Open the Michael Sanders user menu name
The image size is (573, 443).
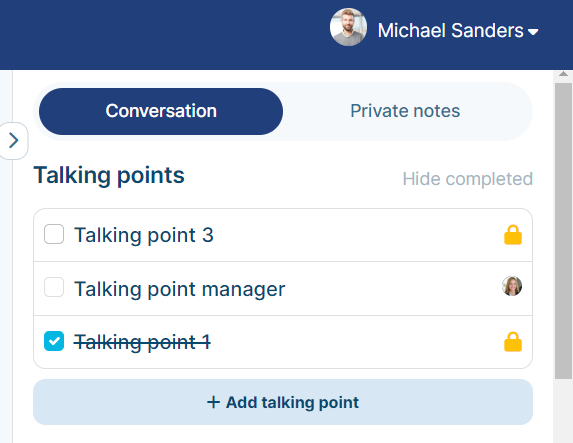pos(450,30)
